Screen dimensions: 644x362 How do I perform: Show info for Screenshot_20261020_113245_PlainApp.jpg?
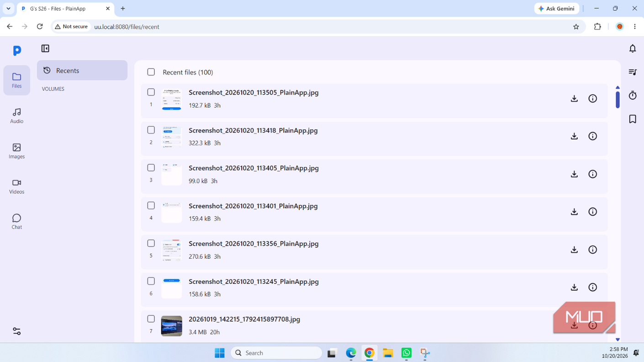[x=592, y=287]
